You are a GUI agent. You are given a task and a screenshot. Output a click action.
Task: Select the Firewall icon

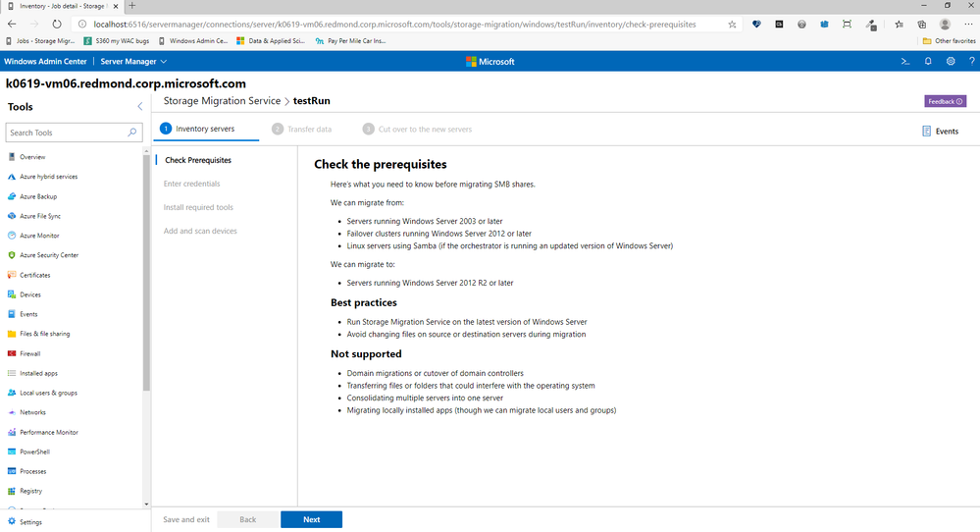11,353
